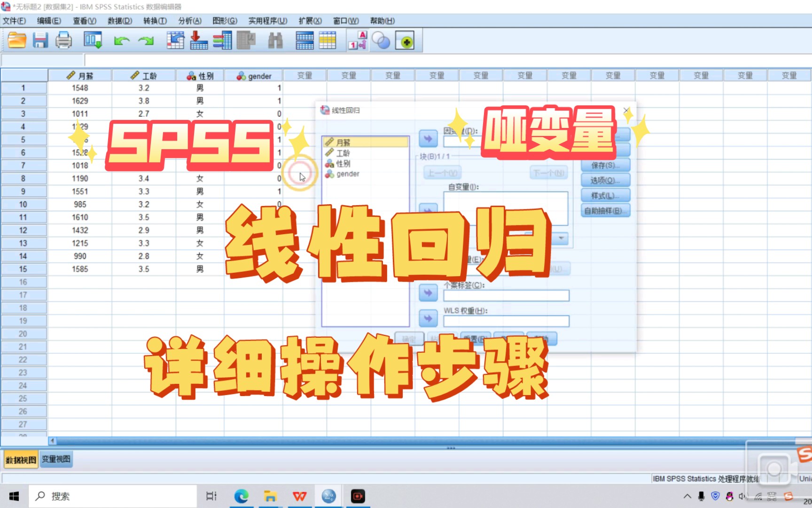Click the 样式(L) button in dialog
812x508 pixels.
pos(605,196)
